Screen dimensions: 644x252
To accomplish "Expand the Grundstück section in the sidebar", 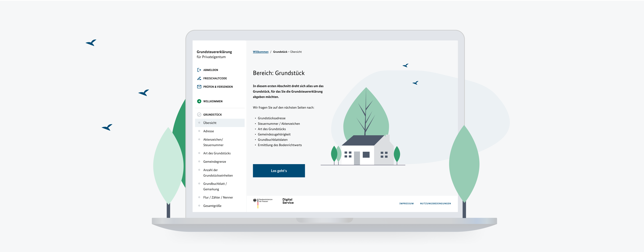I will 212,115.
